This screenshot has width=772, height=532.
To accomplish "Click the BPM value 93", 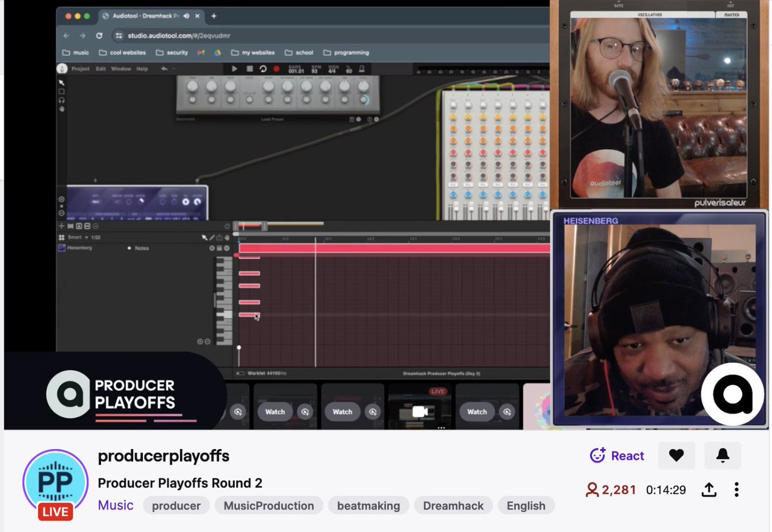I will (315, 71).
